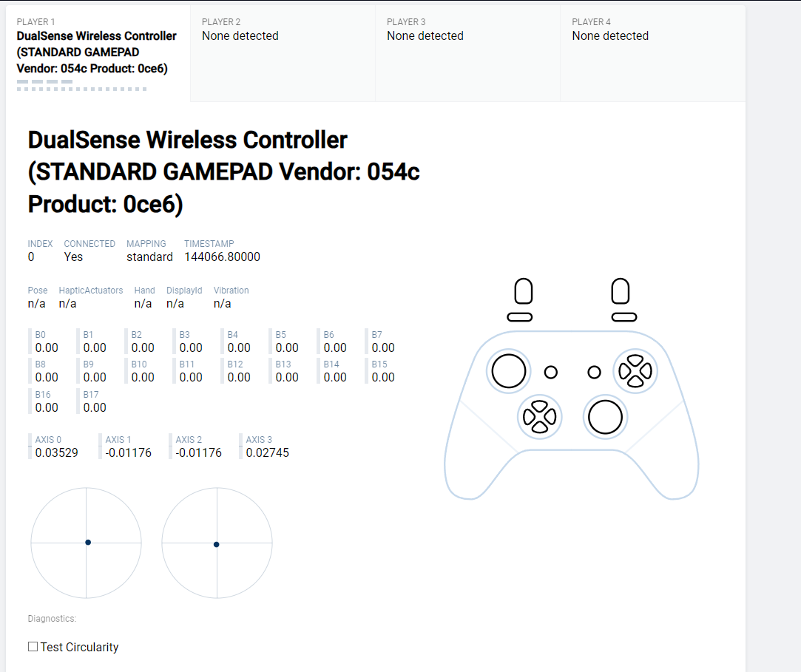Screen dimensions: 801x672
Task: Click the right analog stick on controller diagram
Action: point(605,417)
